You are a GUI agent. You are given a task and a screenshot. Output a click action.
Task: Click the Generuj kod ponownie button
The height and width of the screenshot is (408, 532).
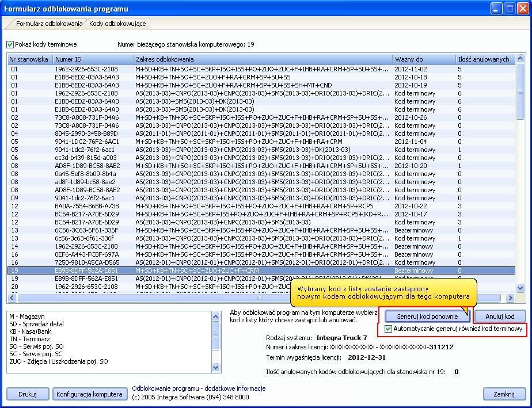(427, 317)
